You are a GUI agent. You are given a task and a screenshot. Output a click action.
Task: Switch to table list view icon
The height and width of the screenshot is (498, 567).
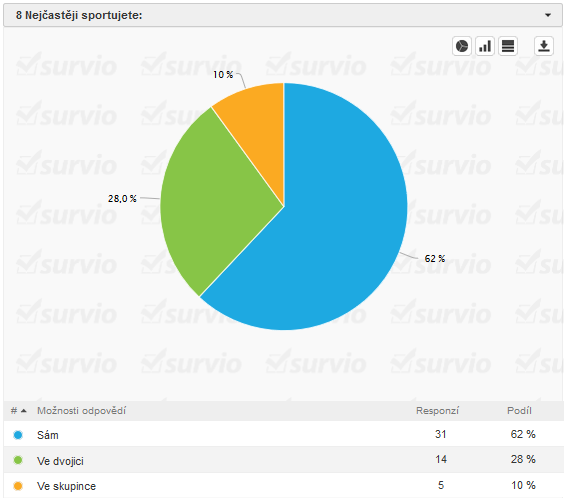click(x=508, y=46)
